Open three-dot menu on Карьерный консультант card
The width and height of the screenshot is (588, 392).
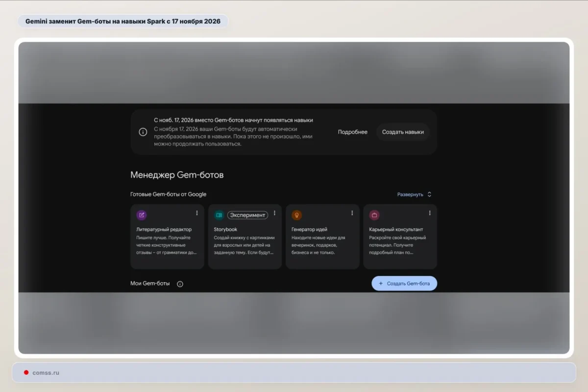(x=430, y=213)
